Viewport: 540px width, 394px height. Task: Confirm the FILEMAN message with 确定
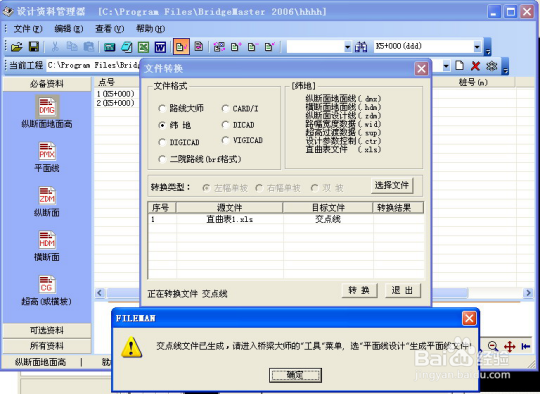(x=295, y=375)
